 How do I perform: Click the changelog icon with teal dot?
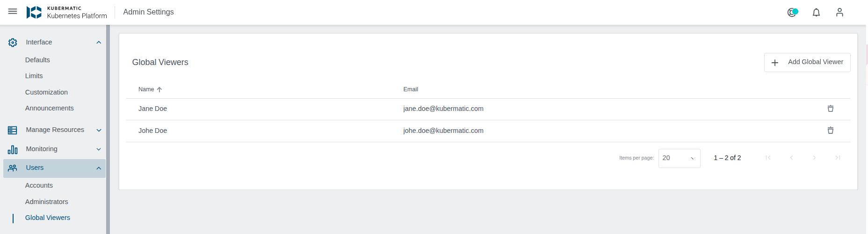(x=792, y=13)
